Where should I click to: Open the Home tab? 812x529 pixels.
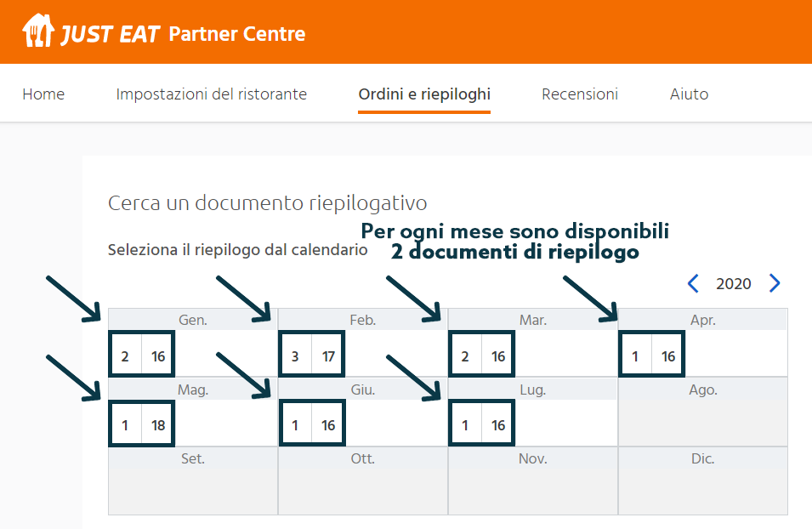[x=43, y=94]
